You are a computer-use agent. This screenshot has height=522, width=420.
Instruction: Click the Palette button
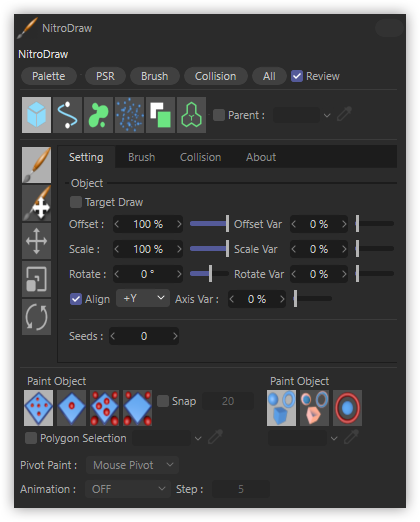click(49, 76)
